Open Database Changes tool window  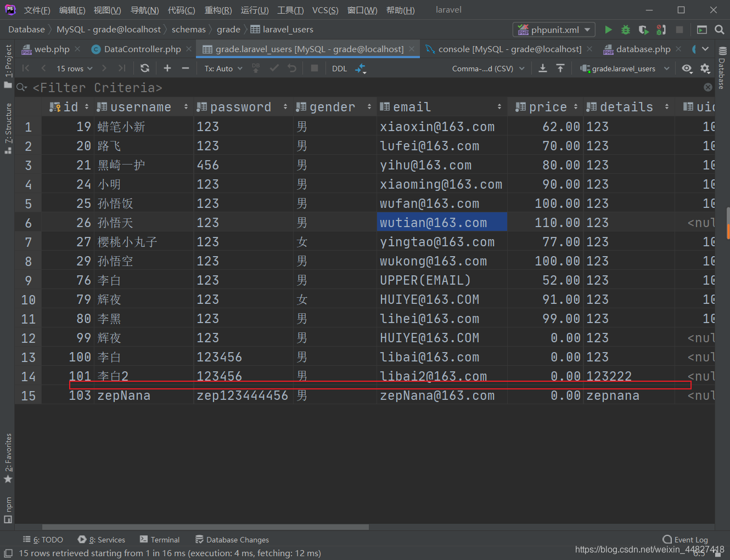click(x=232, y=540)
